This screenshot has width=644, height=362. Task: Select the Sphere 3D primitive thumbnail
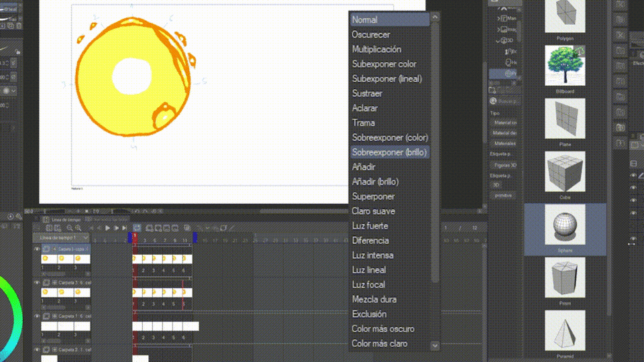click(565, 225)
